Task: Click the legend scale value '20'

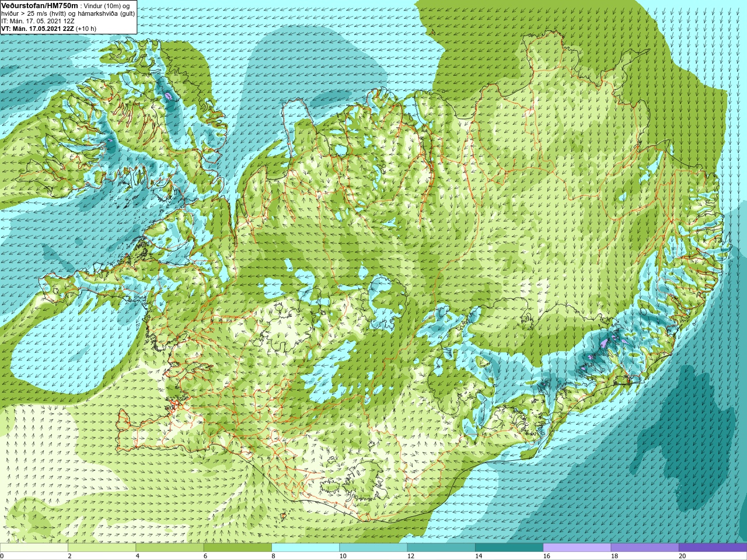Action: (682, 556)
